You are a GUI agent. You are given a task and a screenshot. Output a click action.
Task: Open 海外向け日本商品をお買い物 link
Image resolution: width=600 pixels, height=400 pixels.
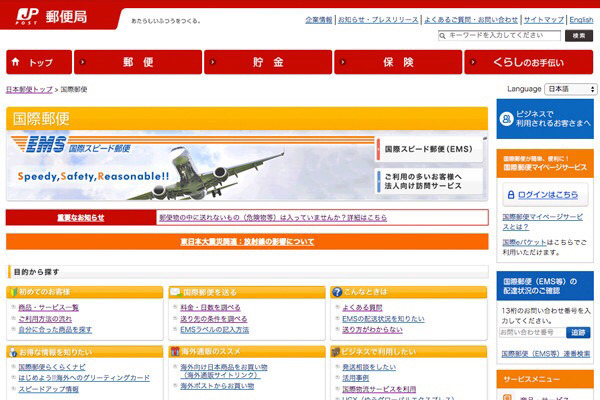click(223, 371)
